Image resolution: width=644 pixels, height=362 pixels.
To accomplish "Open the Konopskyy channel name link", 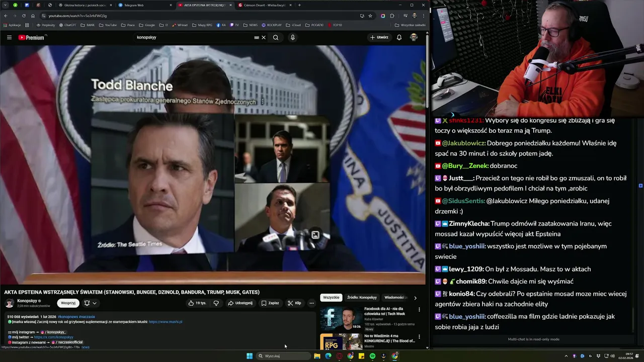I will [x=27, y=301].
